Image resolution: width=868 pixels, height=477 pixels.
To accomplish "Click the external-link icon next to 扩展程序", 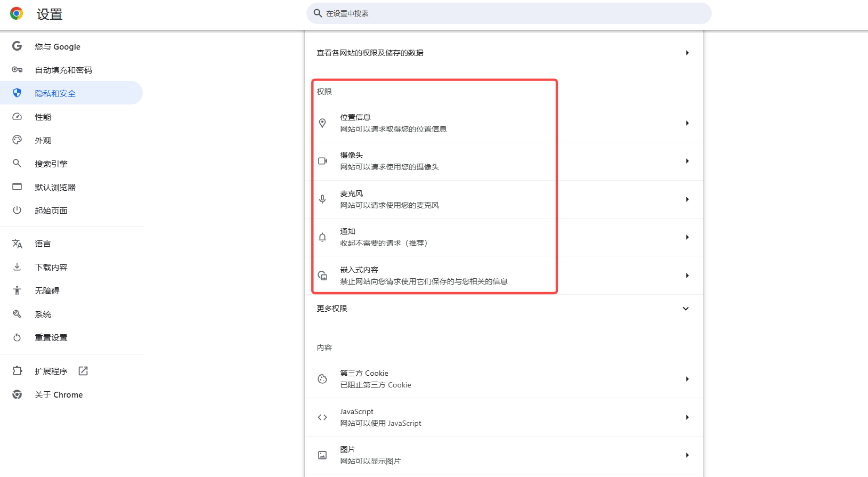I will (x=83, y=371).
